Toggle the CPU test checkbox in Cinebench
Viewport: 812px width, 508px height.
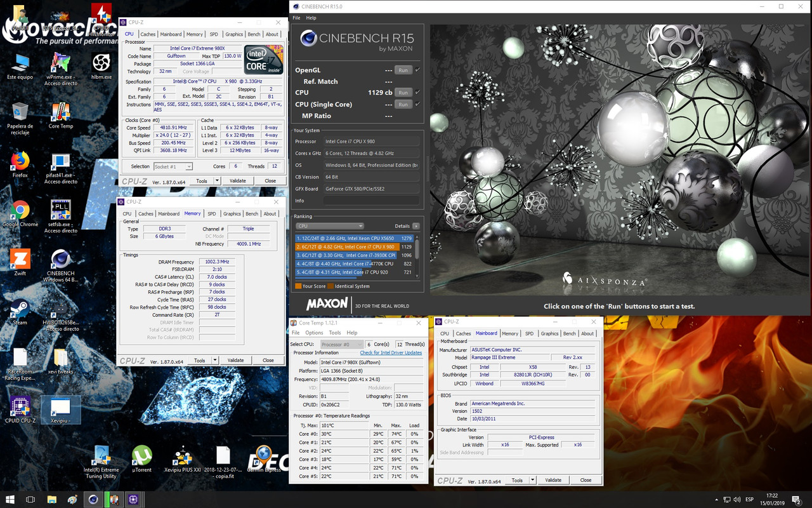coord(417,92)
